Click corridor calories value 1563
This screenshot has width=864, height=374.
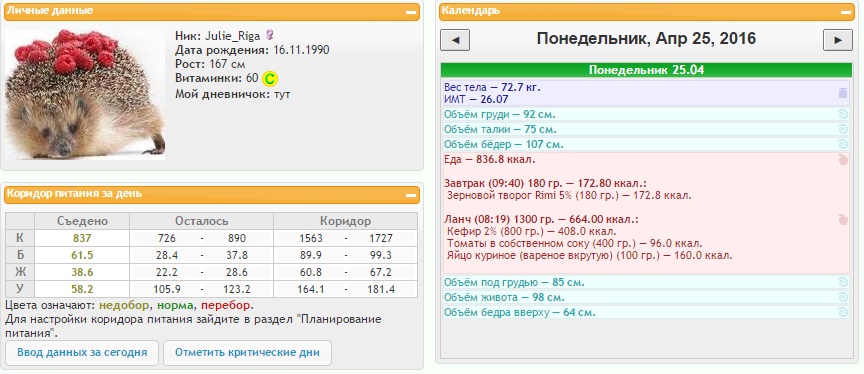pyautogui.click(x=311, y=239)
